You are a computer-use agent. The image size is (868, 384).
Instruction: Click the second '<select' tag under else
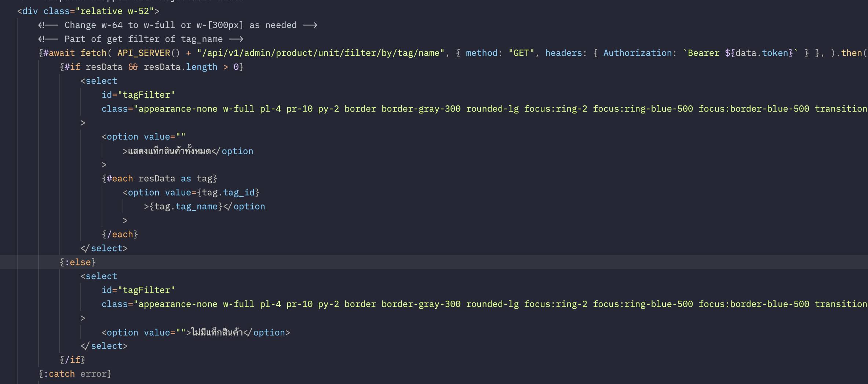[x=99, y=276]
